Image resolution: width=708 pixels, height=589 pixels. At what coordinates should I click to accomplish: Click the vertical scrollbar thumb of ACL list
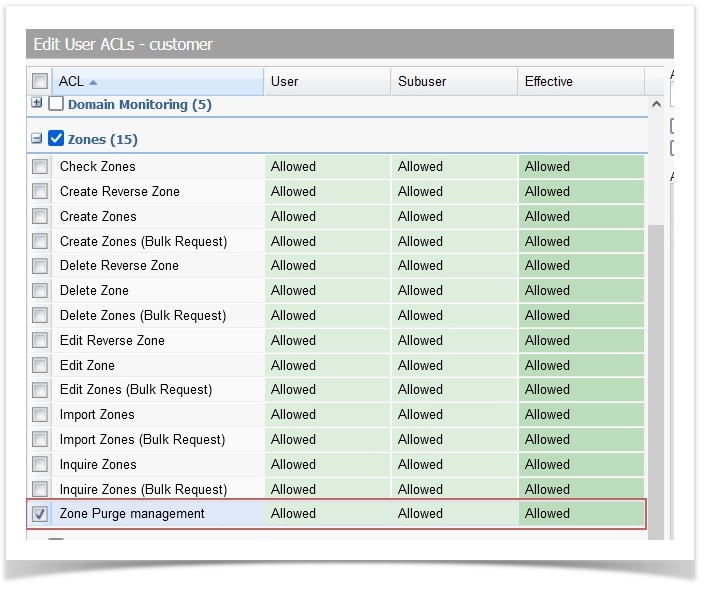(x=656, y=382)
